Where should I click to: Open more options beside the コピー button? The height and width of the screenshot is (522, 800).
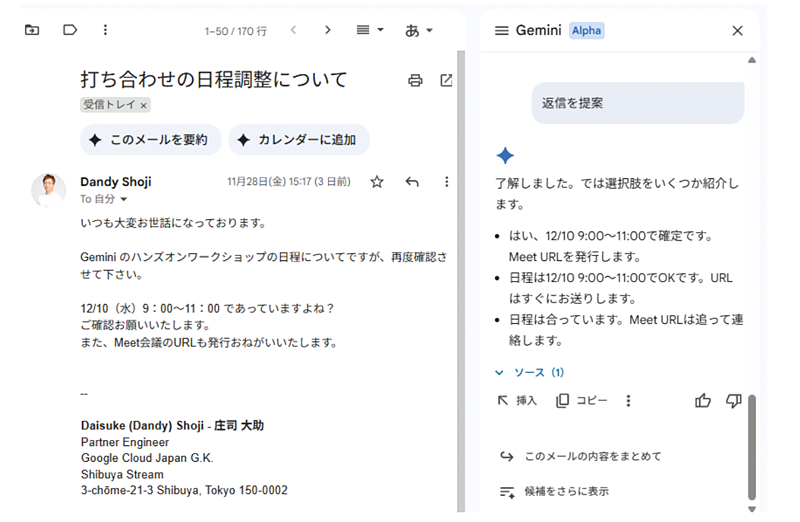(x=628, y=401)
